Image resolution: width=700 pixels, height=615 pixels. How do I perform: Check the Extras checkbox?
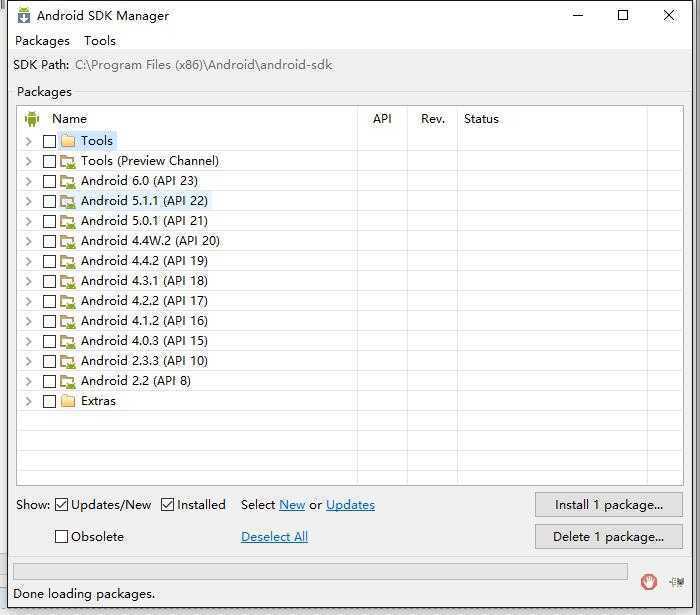49,401
